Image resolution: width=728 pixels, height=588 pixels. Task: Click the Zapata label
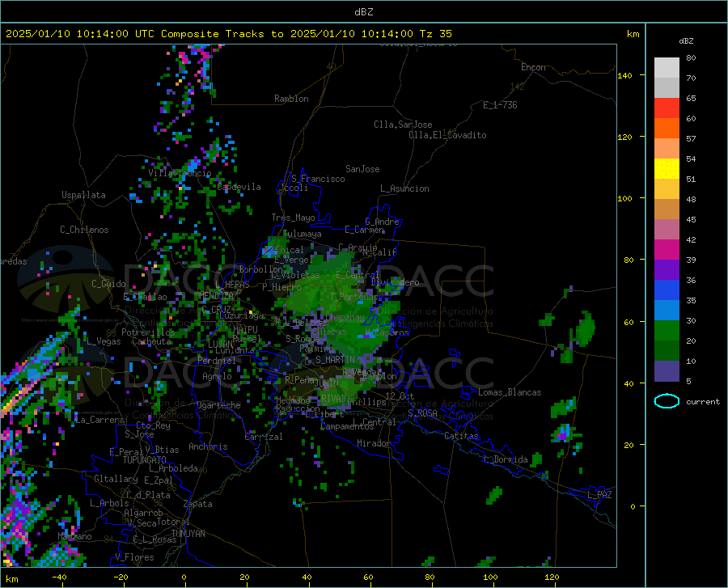coord(198,504)
